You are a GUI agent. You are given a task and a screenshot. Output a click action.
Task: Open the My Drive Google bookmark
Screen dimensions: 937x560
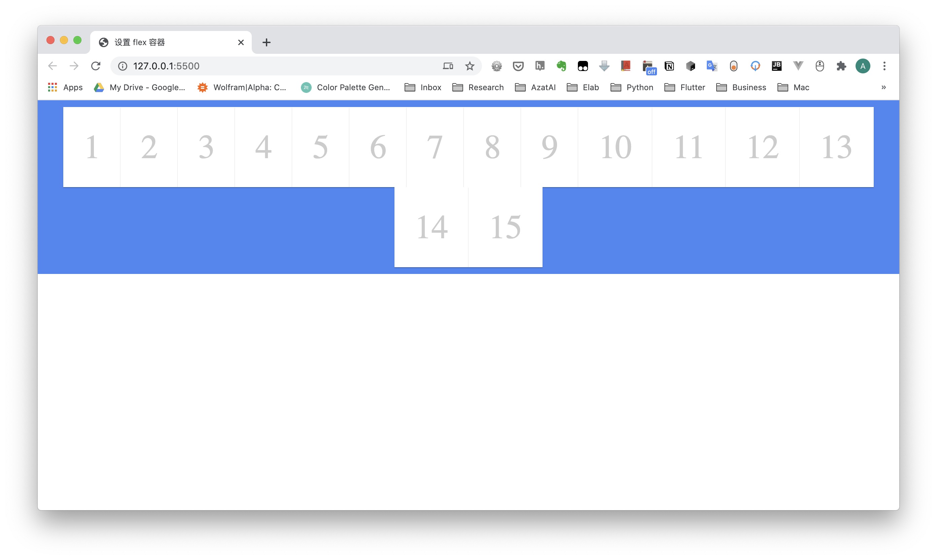point(138,87)
